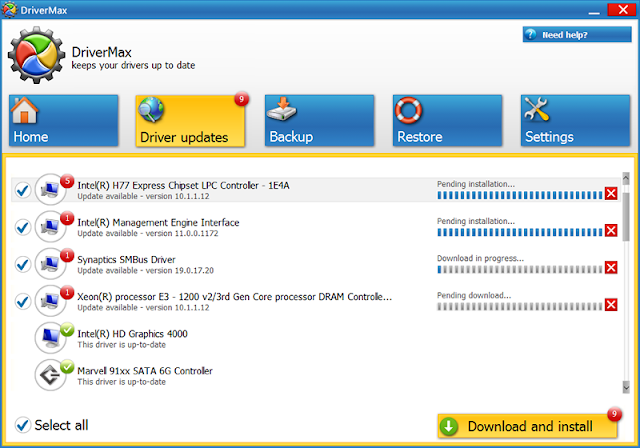This screenshot has width=640, height=448.
Task: Click the DriverMax gear logo
Action: pyautogui.click(x=36, y=55)
